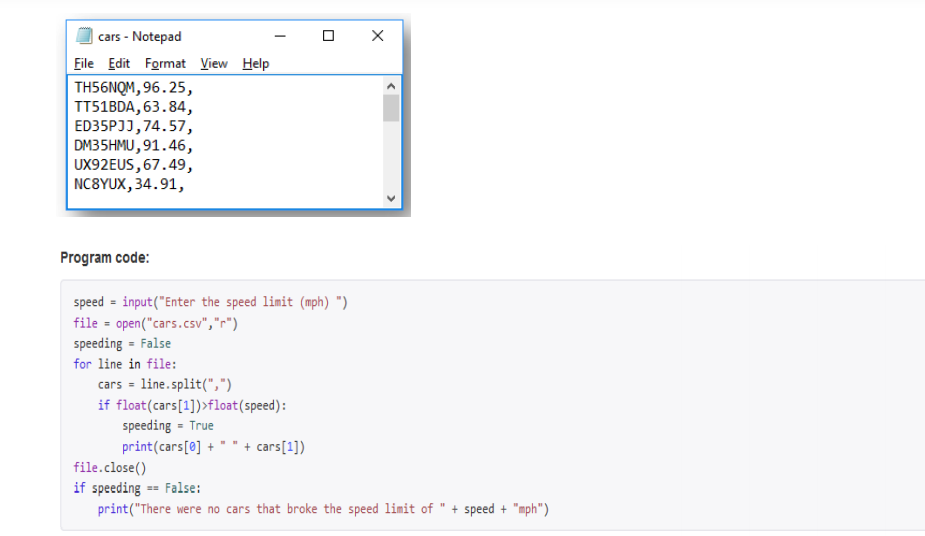This screenshot has width=925, height=536.
Task: Click the code line 'if float(cars[1])>float(speed):'
Action: 192,406
